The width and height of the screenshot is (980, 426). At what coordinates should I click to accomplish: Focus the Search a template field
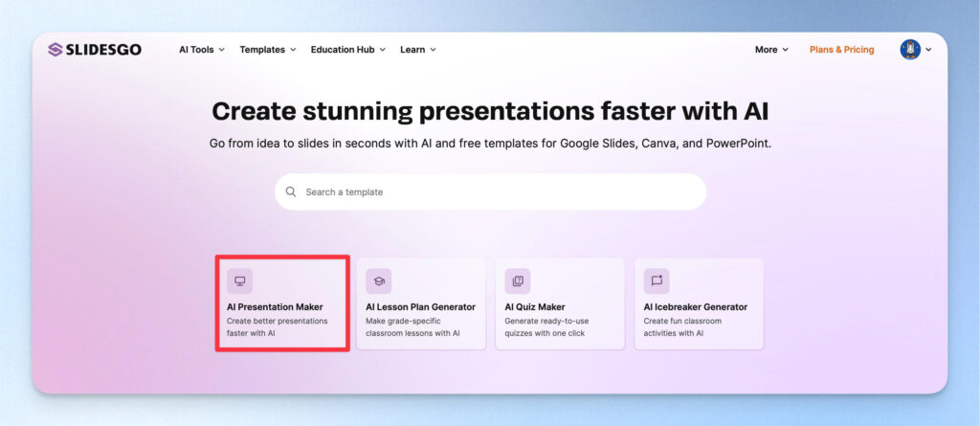pyautogui.click(x=498, y=191)
